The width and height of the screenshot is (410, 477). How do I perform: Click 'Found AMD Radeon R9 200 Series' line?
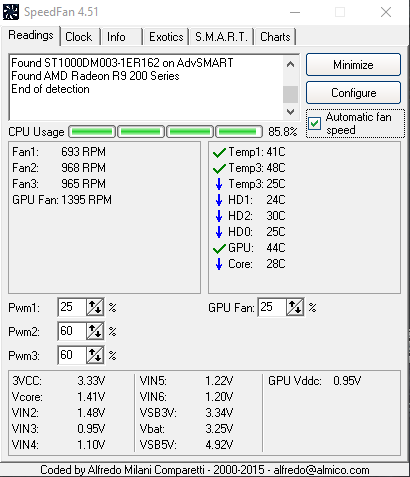point(95,76)
